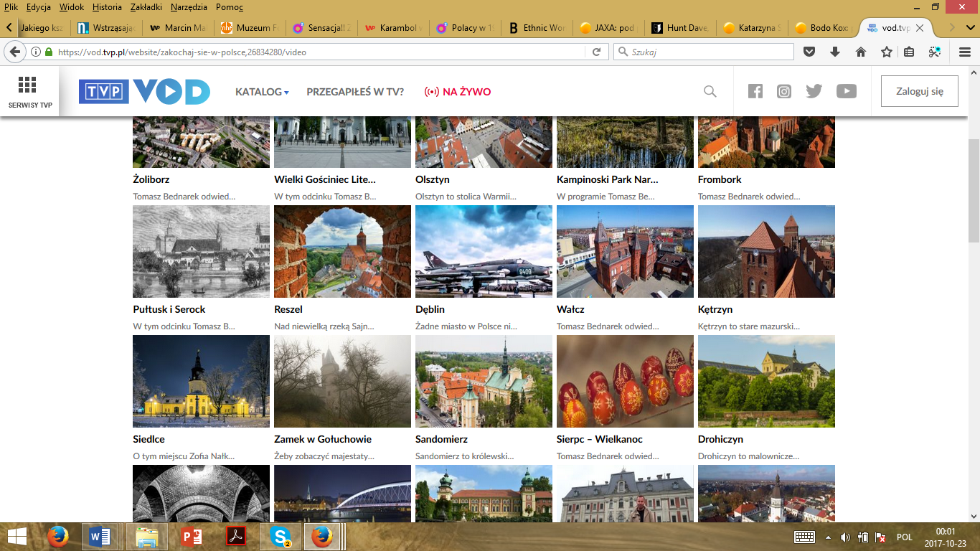Open the Siedlce night palace thumbnail
The width and height of the screenshot is (980, 551).
(201, 381)
